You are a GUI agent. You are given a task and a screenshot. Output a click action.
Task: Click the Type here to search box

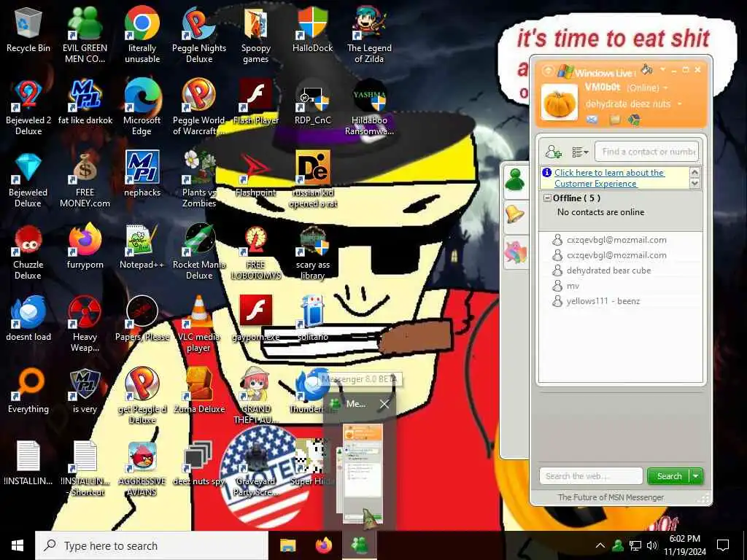pos(152,545)
